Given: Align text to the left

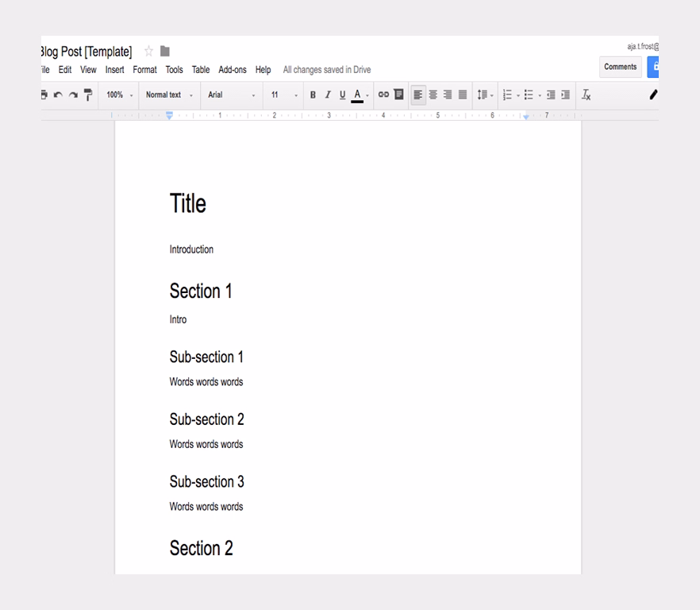Looking at the screenshot, I should (x=417, y=95).
